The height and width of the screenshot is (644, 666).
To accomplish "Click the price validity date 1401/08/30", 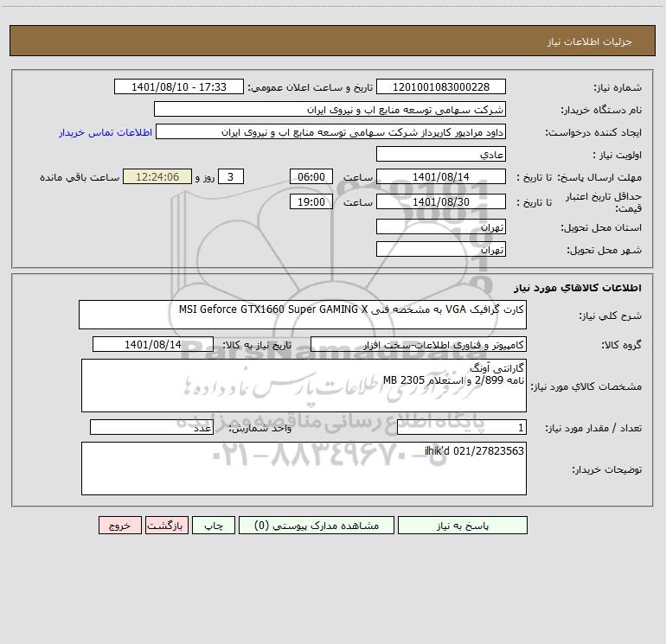I will 441,201.
